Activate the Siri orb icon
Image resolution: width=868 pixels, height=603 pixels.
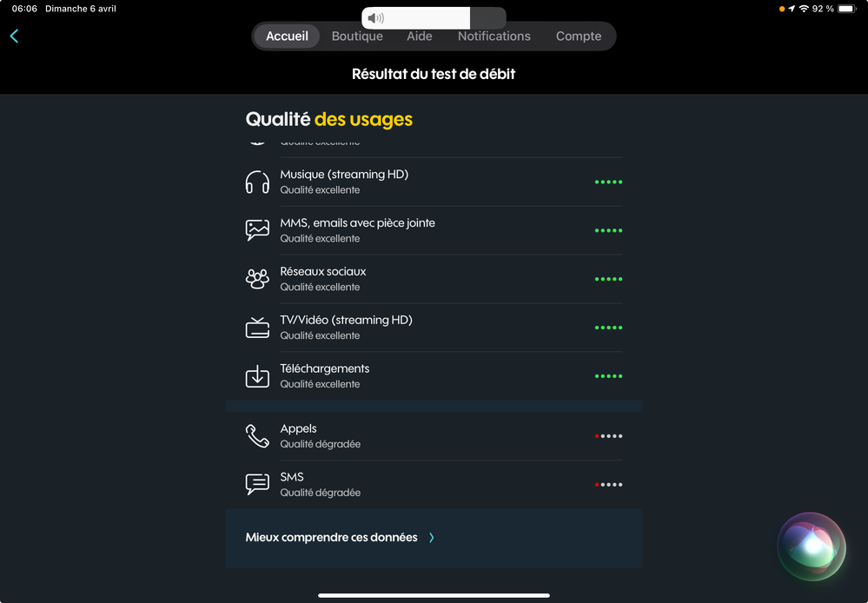tap(811, 547)
